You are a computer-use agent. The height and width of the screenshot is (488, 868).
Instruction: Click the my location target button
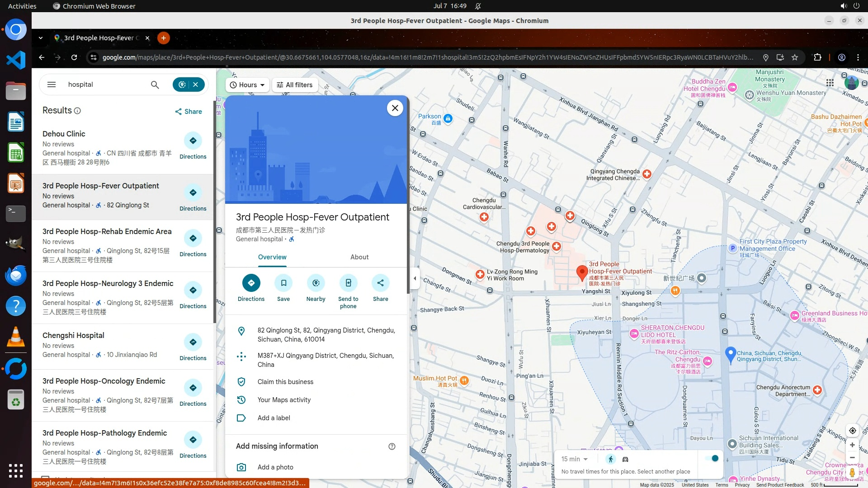tap(852, 431)
